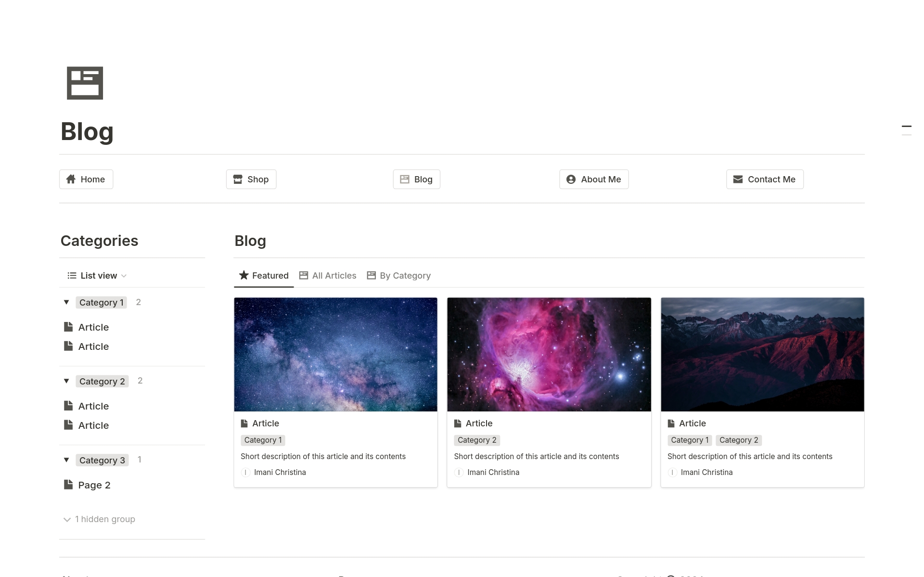Click the gallery icon on By Category tab
Image resolution: width=924 pixels, height=577 pixels.
[372, 275]
